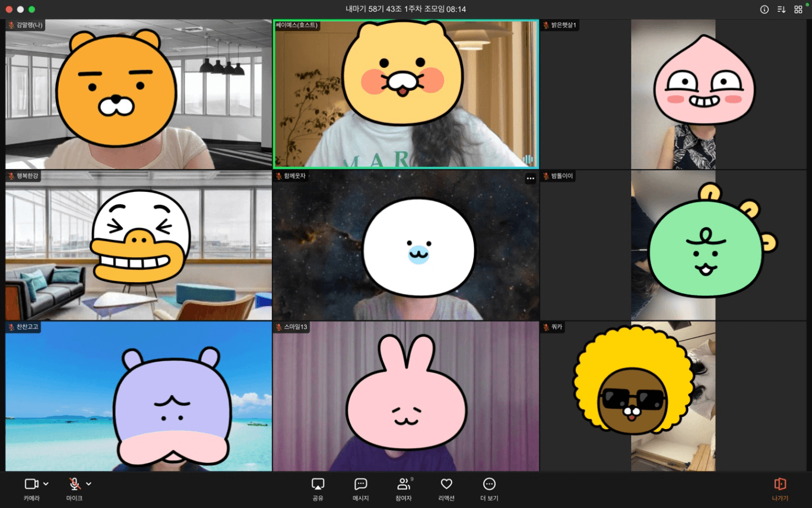Click the sort participants icon at top right

pyautogui.click(x=781, y=10)
